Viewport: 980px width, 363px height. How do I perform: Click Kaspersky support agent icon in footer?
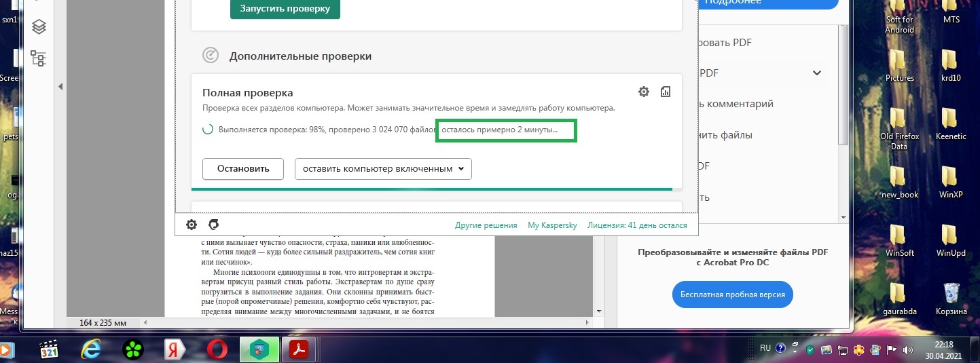click(x=214, y=225)
